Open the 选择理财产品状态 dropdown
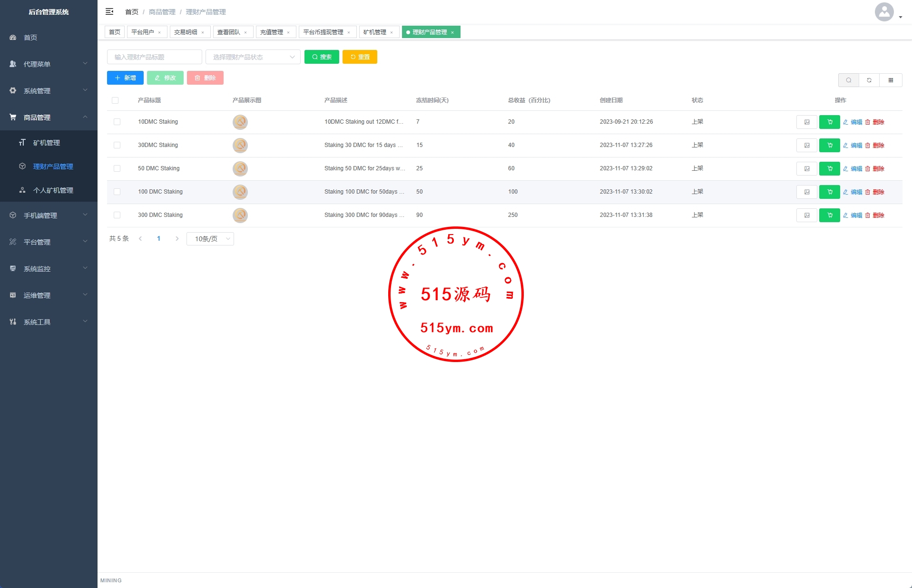Screen dimensions: 912x588 coord(253,57)
